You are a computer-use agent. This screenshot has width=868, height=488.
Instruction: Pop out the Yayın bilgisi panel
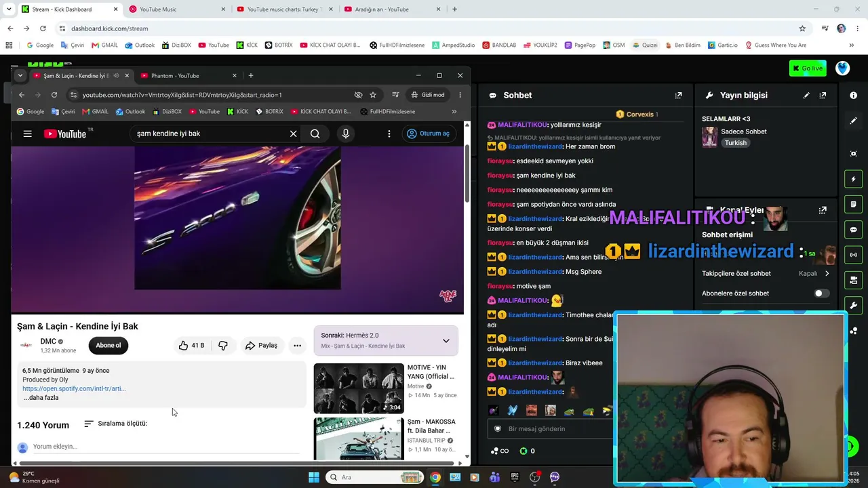point(823,96)
